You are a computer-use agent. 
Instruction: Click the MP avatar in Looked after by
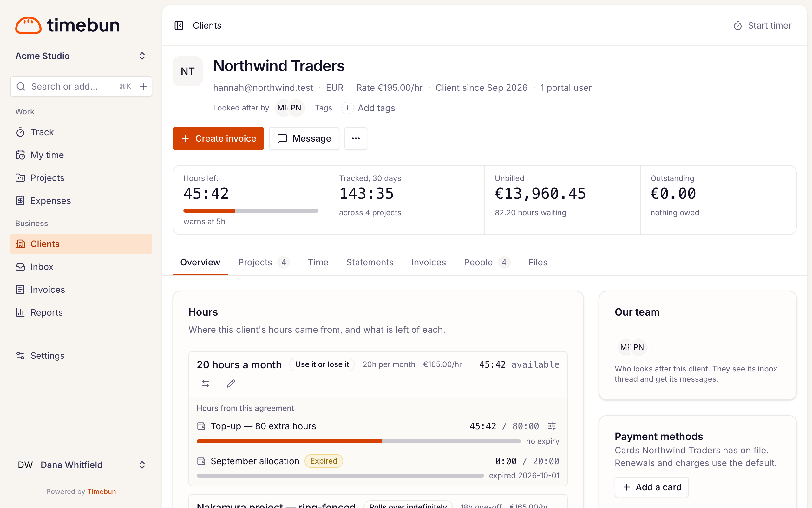(x=283, y=108)
